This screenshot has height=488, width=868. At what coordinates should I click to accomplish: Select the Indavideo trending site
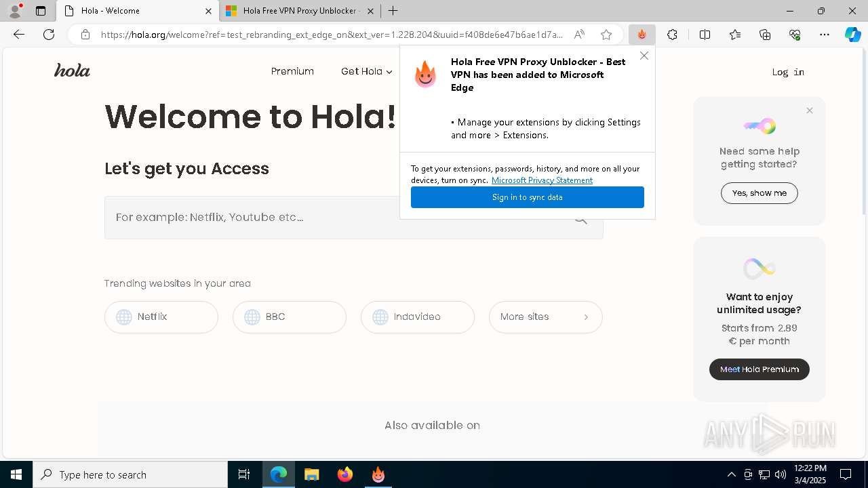pos(418,317)
